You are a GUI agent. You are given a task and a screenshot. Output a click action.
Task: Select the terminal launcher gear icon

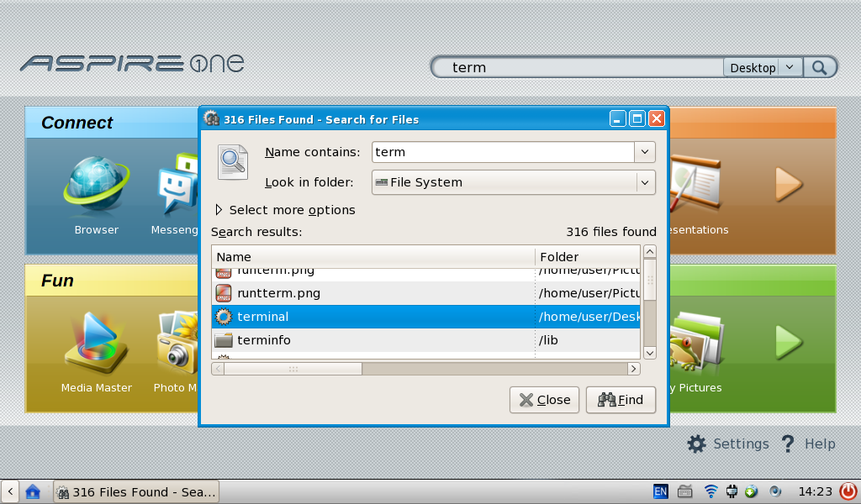coord(224,317)
